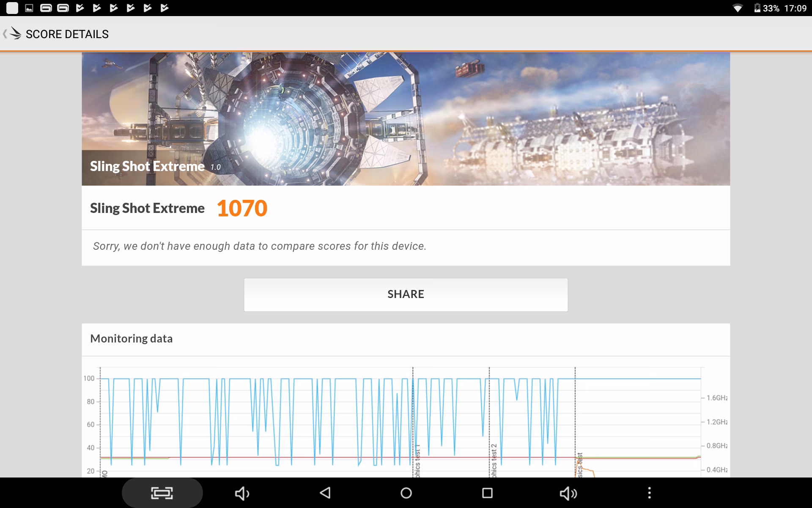Tap the battery icon in status bar

pos(757,8)
